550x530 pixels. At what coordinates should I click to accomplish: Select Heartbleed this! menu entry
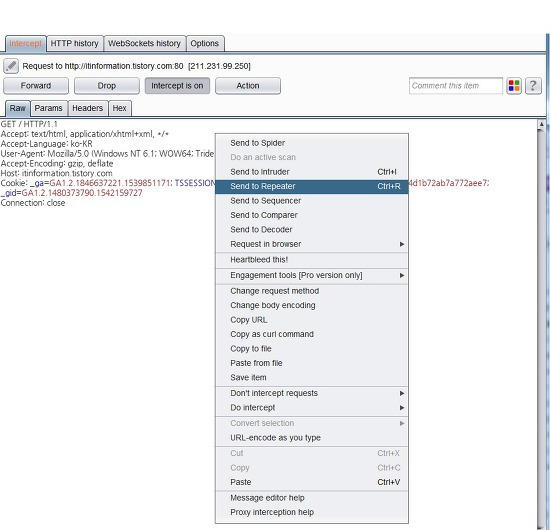tap(311, 260)
